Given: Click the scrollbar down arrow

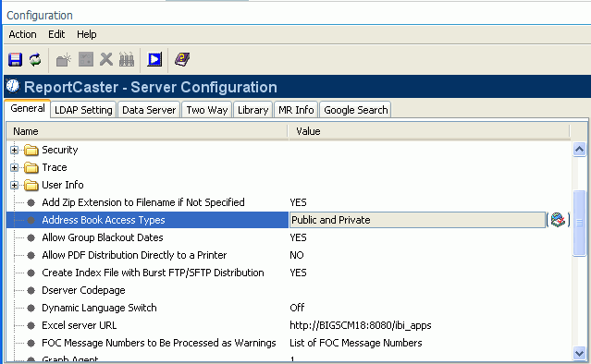Looking at the screenshot, I should pyautogui.click(x=579, y=353).
